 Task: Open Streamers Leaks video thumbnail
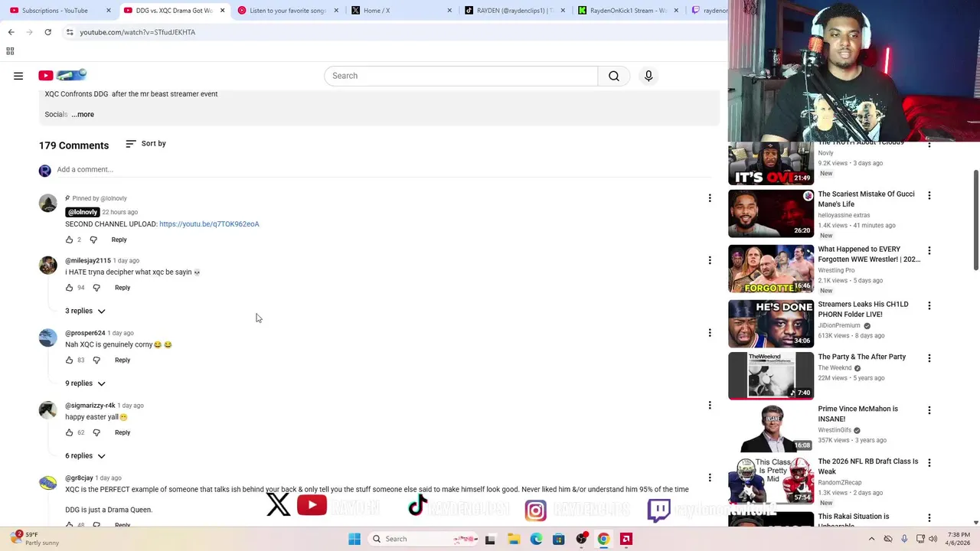pyautogui.click(x=771, y=324)
